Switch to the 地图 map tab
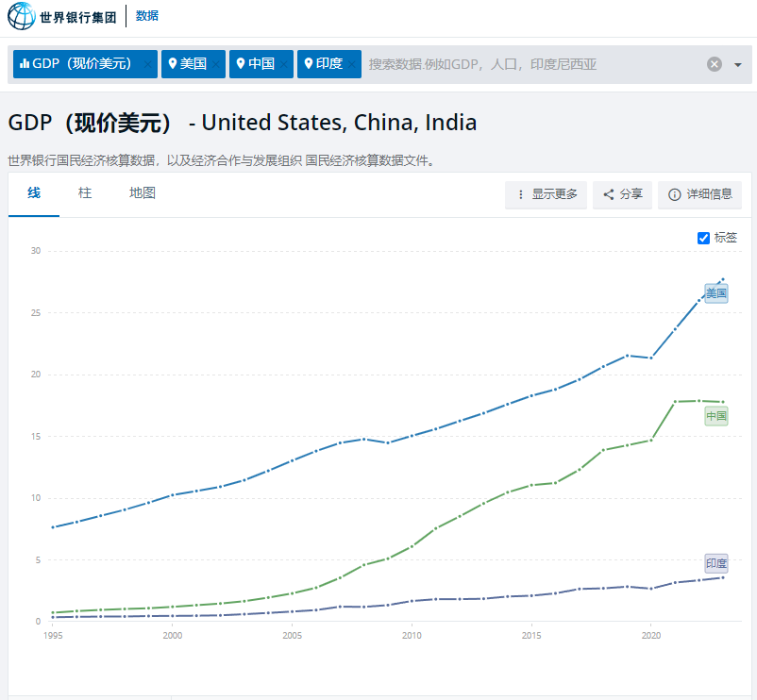 143,193
